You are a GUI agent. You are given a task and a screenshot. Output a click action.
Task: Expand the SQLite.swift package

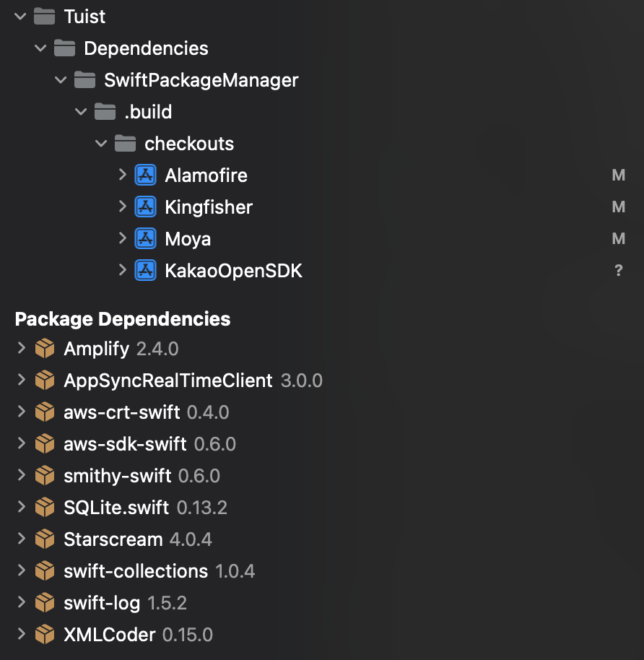pyautogui.click(x=22, y=507)
